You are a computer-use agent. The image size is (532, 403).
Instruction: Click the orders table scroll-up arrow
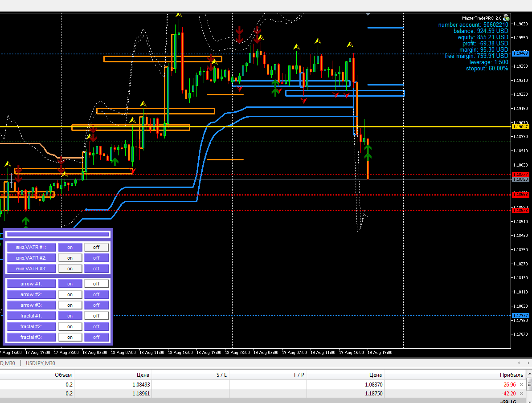point(529,374)
